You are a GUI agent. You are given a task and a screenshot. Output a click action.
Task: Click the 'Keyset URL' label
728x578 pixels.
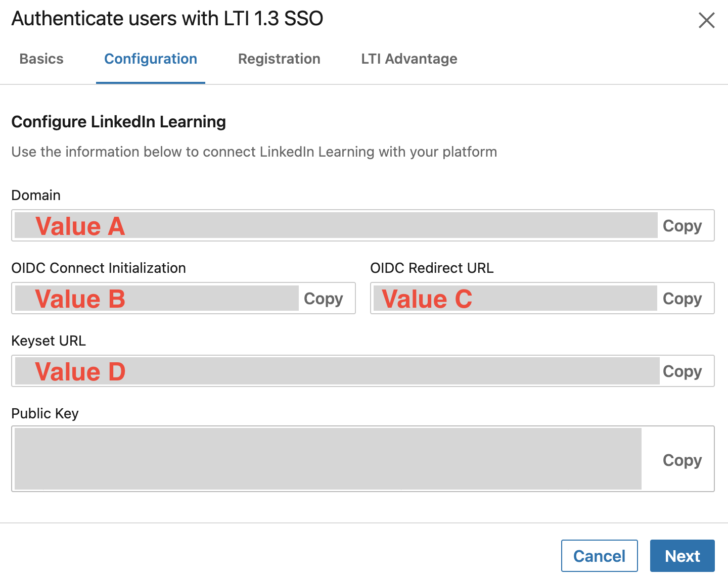(49, 341)
